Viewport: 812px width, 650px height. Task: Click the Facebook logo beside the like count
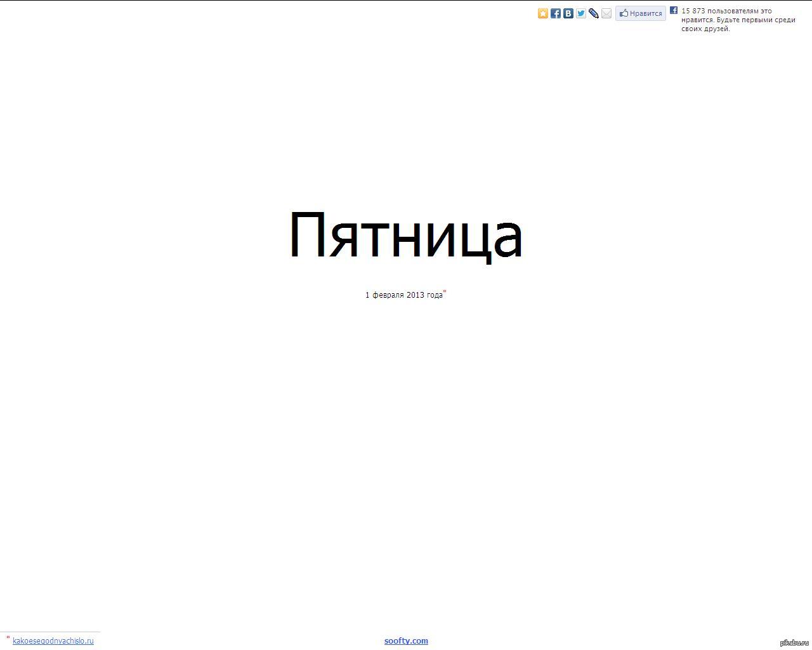[674, 10]
